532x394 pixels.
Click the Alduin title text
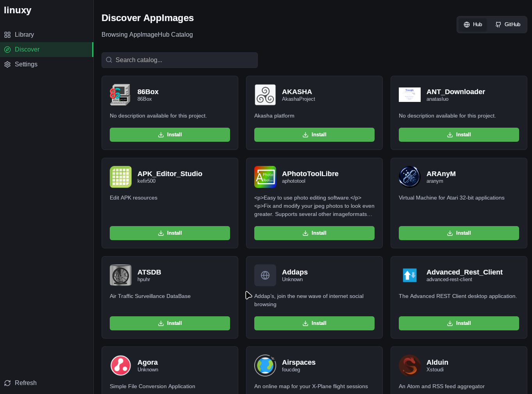[x=437, y=362]
